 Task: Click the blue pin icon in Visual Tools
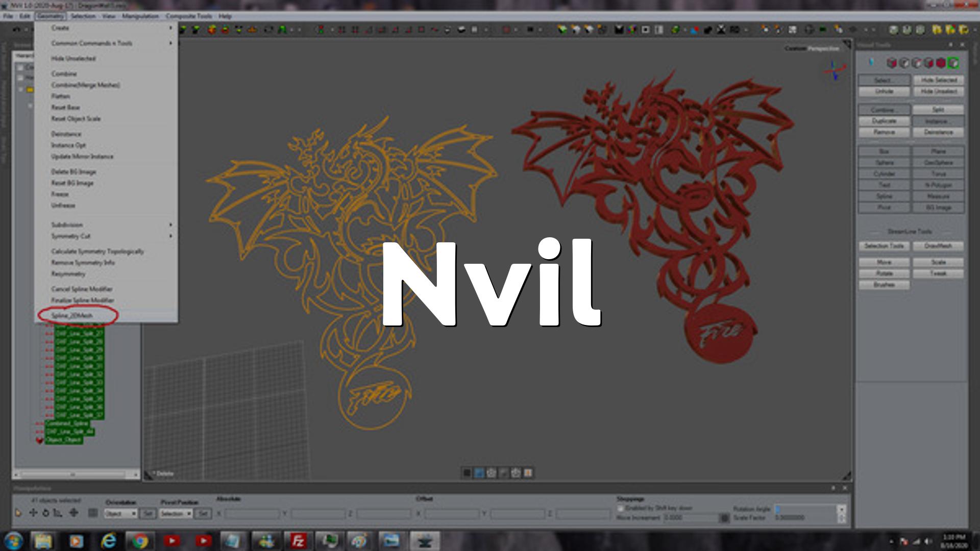click(x=872, y=62)
